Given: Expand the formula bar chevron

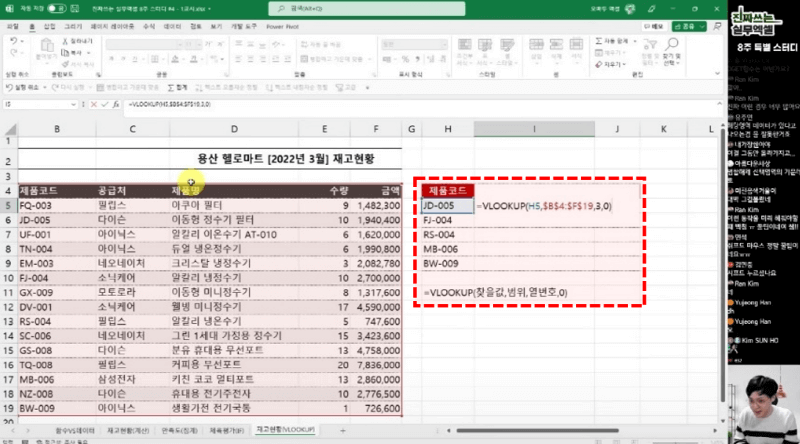Looking at the screenshot, I should 719,104.
